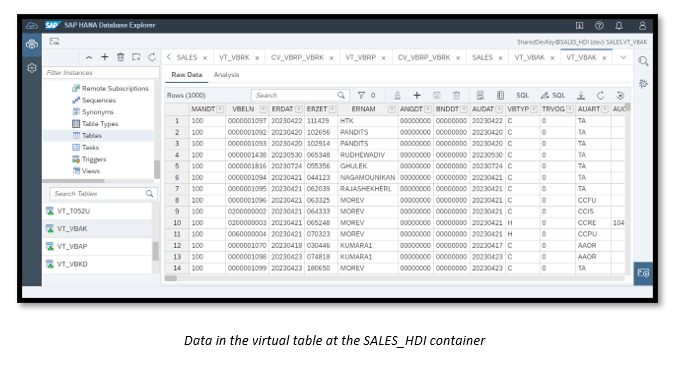Screen dimensions: 694x366
Task: Open the column display settings icon
Action: (x=500, y=95)
